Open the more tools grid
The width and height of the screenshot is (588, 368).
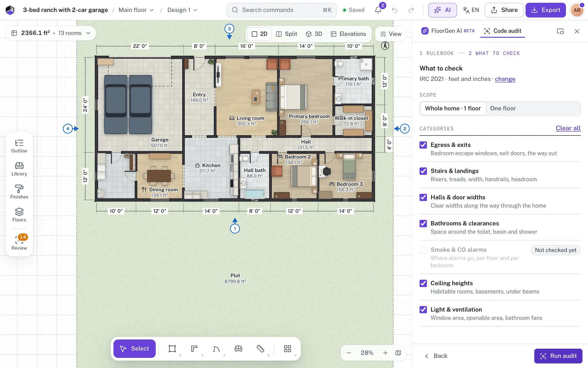coord(287,349)
